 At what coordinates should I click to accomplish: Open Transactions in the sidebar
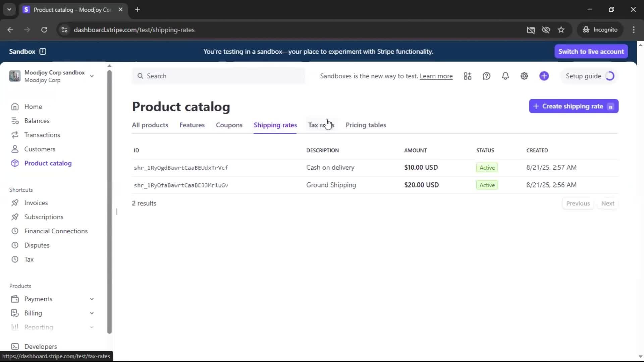coord(42,135)
